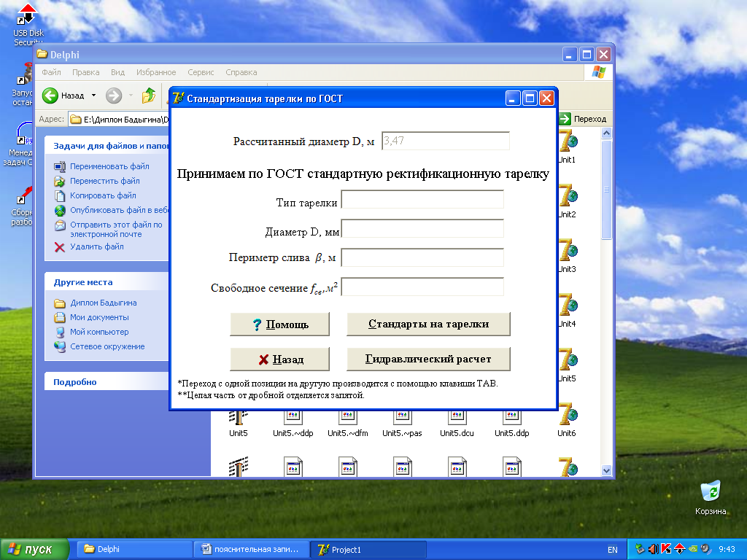Click the Up folder icon in toolbar
Image resolution: width=747 pixels, height=560 pixels.
(x=149, y=96)
